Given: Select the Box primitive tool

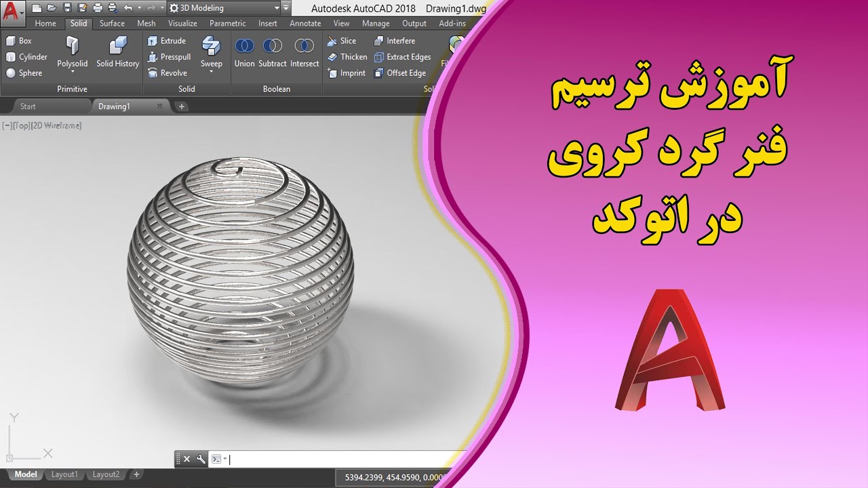Looking at the screenshot, I should pos(19,41).
